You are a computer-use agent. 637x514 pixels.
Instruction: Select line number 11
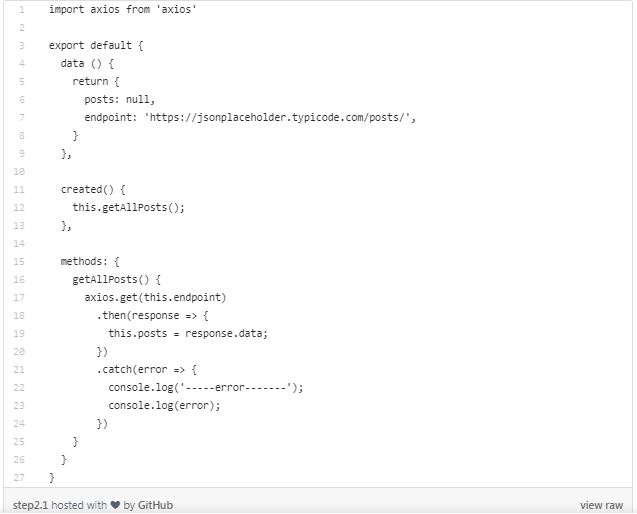point(20,189)
